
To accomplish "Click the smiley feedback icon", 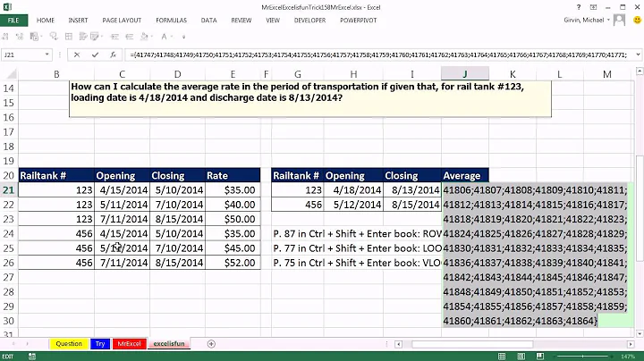I will tap(637, 20).
